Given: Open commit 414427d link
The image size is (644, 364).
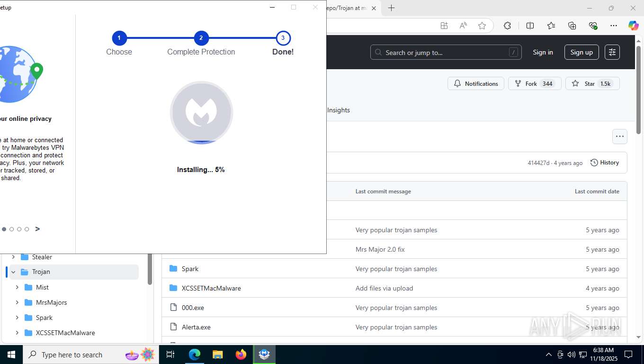Looking at the screenshot, I should point(538,163).
